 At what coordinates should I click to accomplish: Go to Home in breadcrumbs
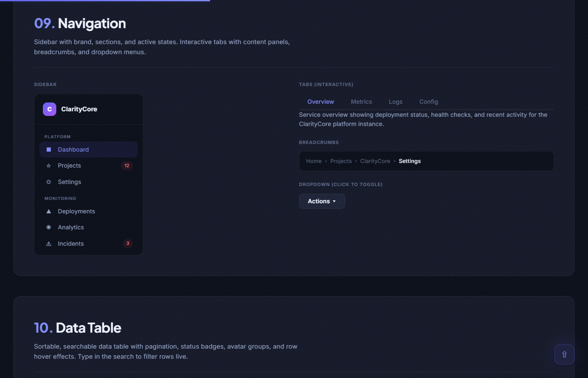pos(314,161)
